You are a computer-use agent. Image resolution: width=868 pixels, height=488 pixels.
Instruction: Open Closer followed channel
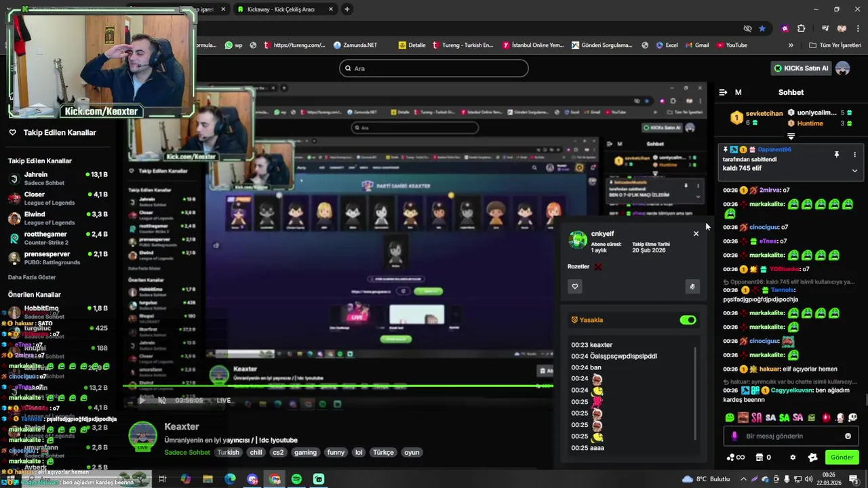click(x=58, y=198)
